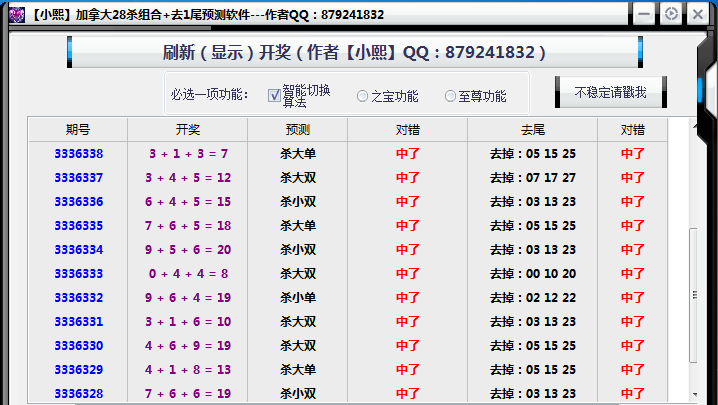Image resolution: width=718 pixels, height=405 pixels.
Task: Click the 去掉：00 10 20 cell
Action: point(532,274)
